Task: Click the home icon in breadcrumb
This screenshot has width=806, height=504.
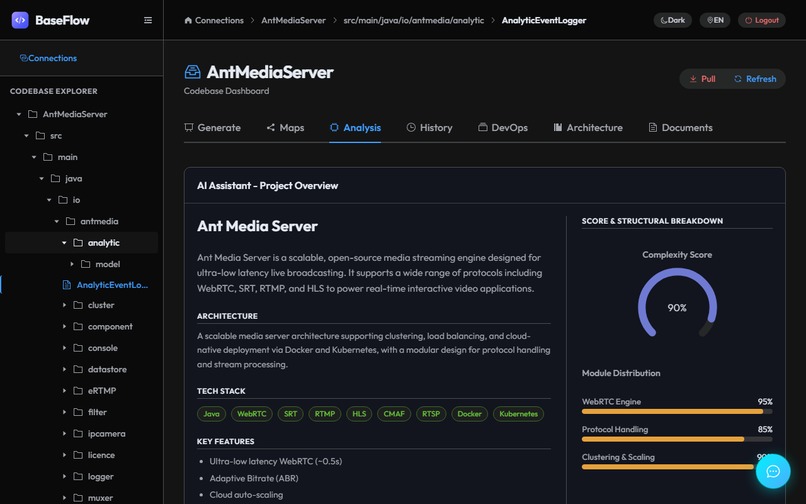Action: (188, 21)
